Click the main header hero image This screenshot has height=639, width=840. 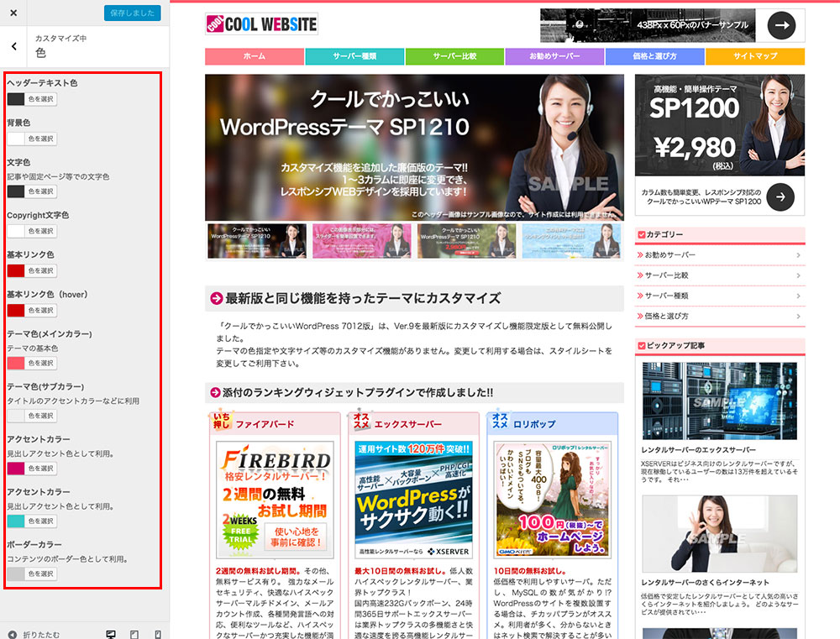414,147
